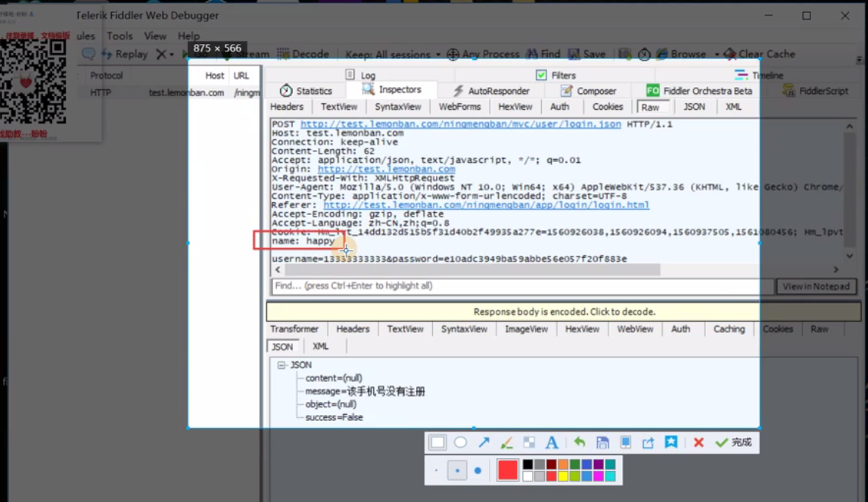Save the screenshot with the floppy icon
868x502 pixels.
[x=602, y=442]
